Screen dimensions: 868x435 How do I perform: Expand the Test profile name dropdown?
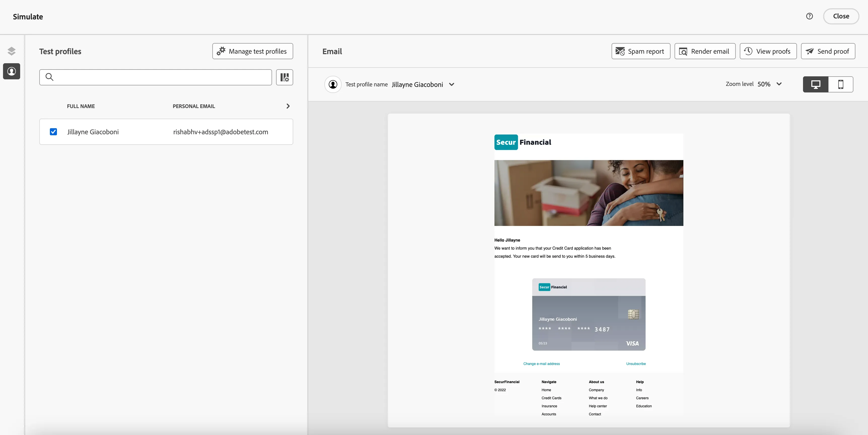tap(452, 85)
